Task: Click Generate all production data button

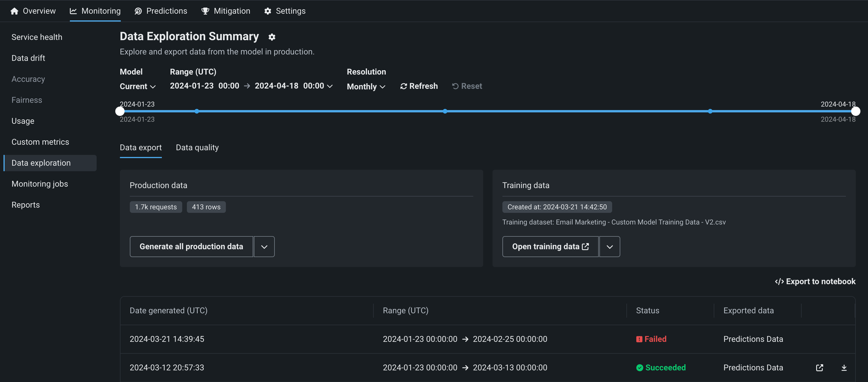Action: coord(191,247)
